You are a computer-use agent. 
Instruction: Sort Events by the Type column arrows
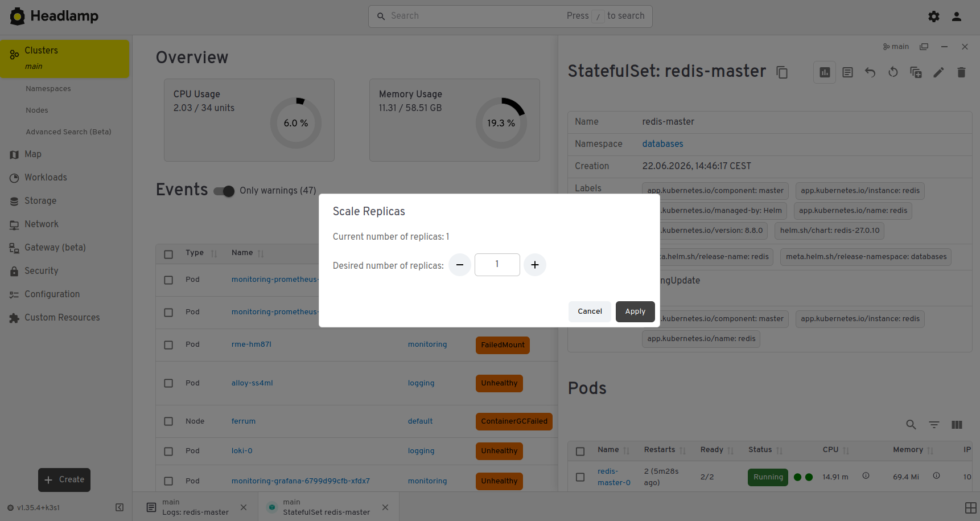coord(214,254)
